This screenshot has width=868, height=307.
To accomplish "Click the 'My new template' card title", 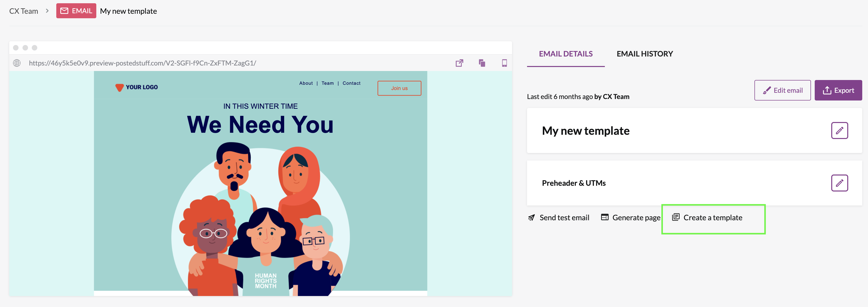I will (586, 130).
